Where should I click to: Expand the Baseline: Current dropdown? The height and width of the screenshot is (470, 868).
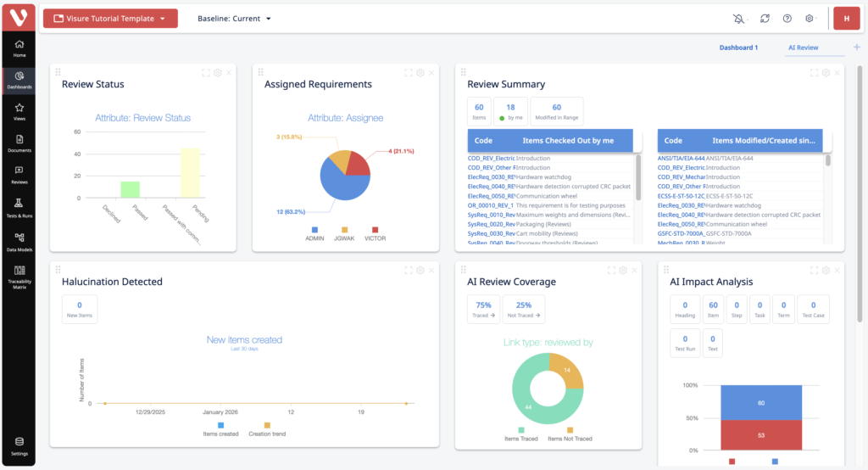click(234, 19)
